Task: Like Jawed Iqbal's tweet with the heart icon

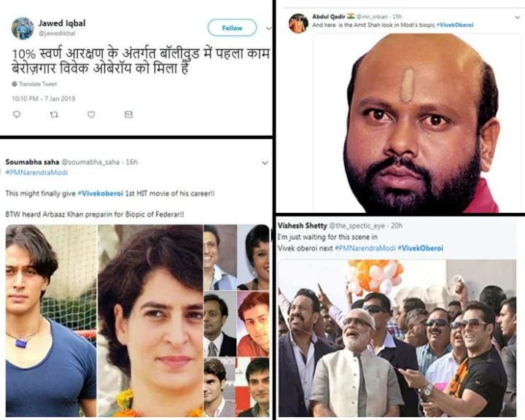Action: coord(91,114)
